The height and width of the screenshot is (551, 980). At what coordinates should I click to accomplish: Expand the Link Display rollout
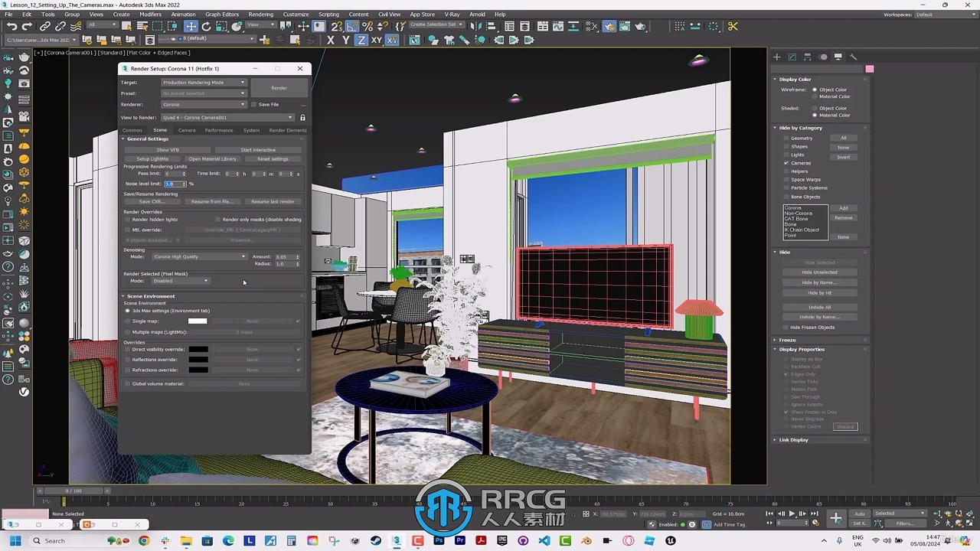tap(793, 440)
